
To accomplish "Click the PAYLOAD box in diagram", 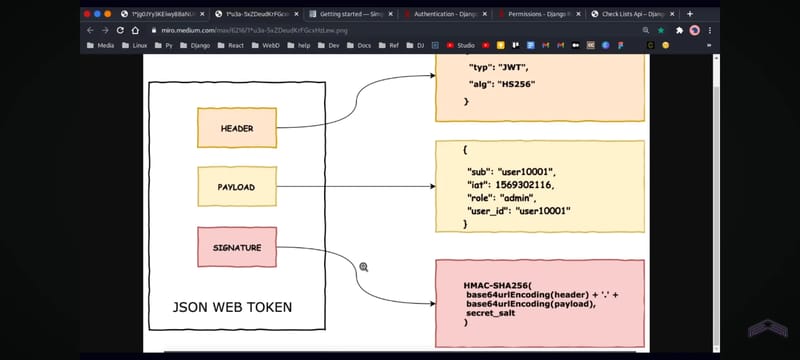I will tap(237, 187).
